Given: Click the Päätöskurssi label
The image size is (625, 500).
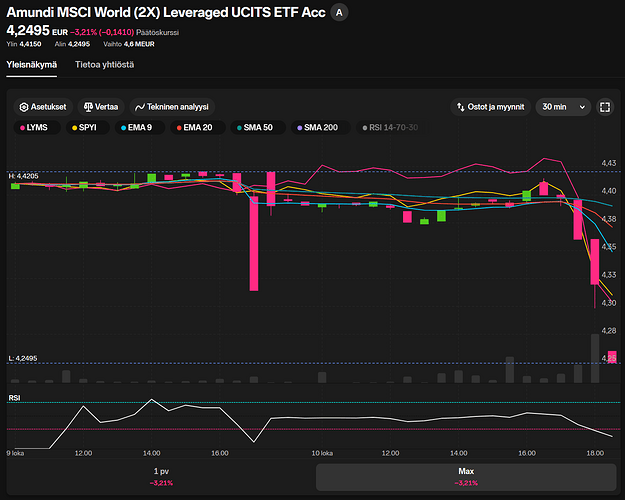Looking at the screenshot, I should coord(157,32).
